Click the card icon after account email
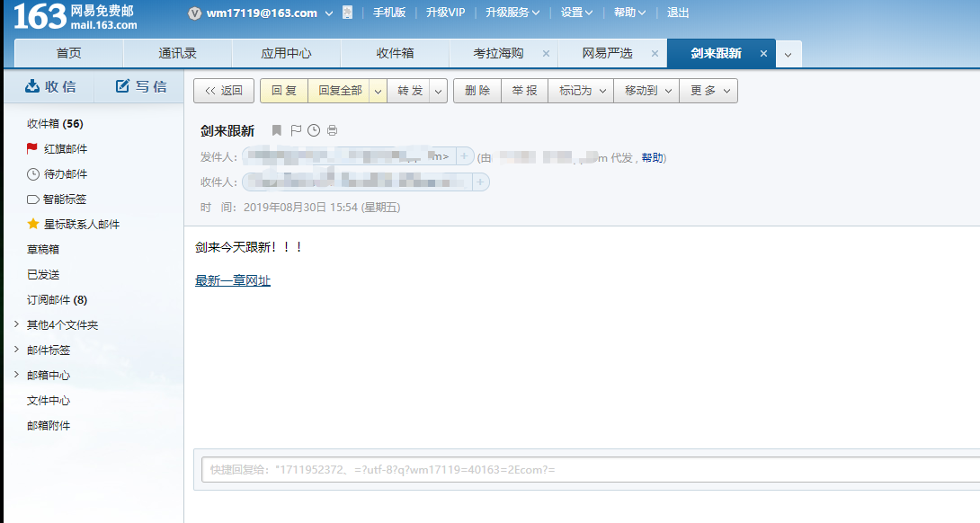This screenshot has width=980, height=523. tap(348, 13)
